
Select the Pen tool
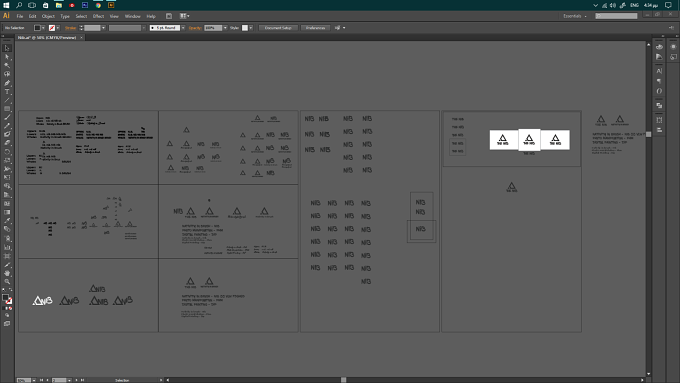pyautogui.click(x=7, y=83)
